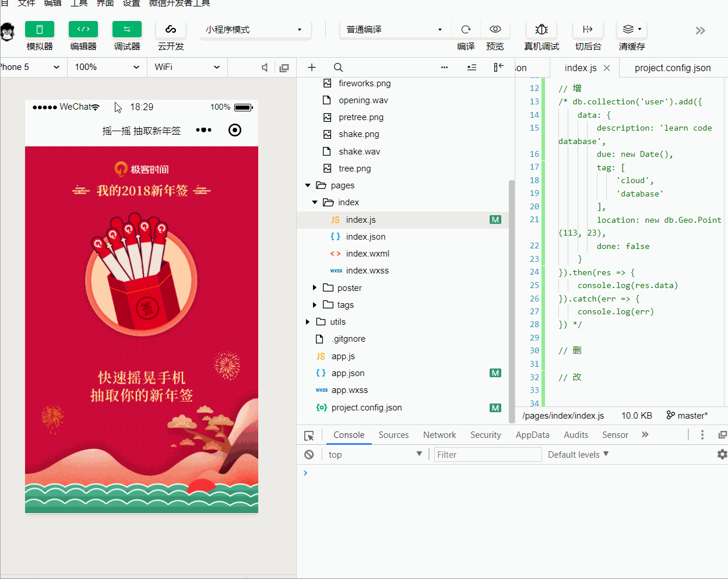Viewport: 728px width, 579px height.
Task: Open the mini program mode (小程序模式) dropdown
Action: pos(254,29)
